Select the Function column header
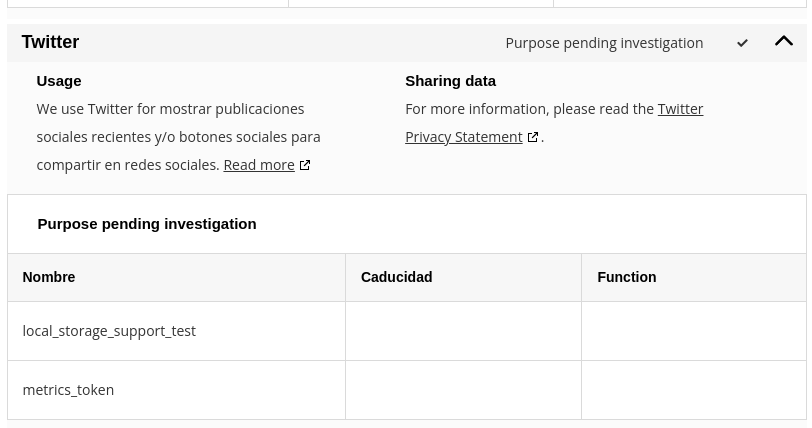This screenshot has width=812, height=428. coord(694,277)
